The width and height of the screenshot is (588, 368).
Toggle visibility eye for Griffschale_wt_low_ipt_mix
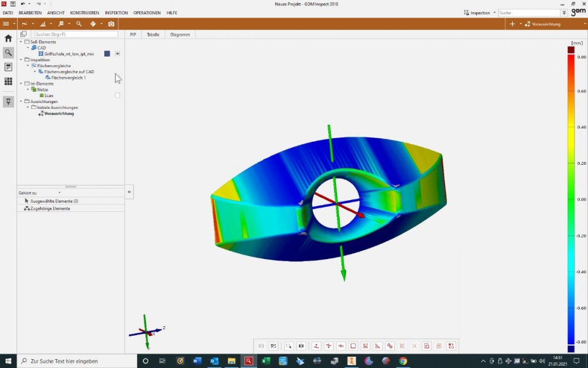pyautogui.click(x=118, y=54)
